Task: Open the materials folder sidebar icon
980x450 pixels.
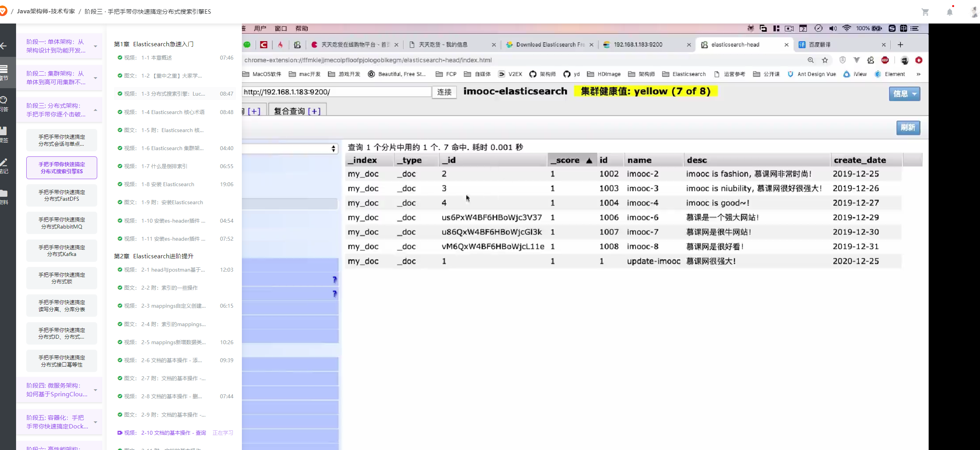Action: pyautogui.click(x=4, y=197)
